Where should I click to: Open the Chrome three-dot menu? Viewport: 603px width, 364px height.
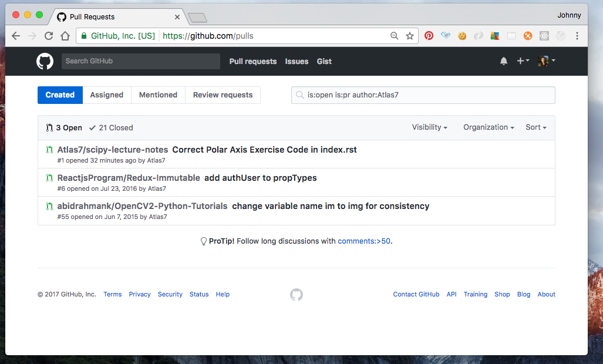tap(577, 36)
